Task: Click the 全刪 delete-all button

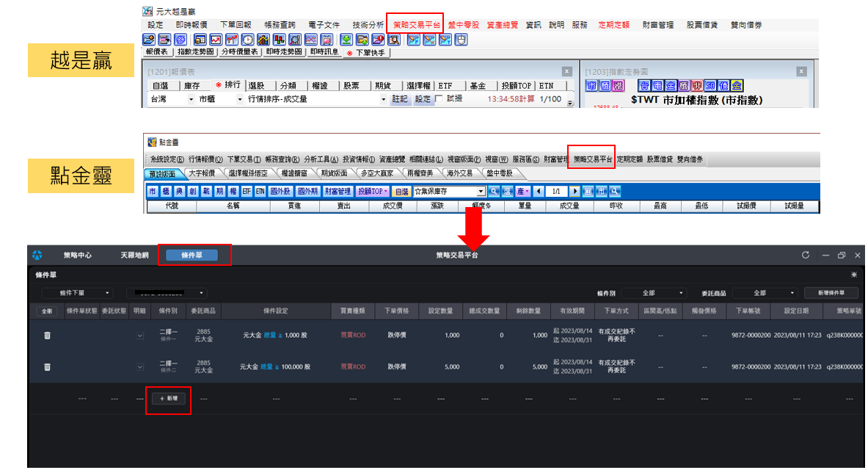Action: 47,311
